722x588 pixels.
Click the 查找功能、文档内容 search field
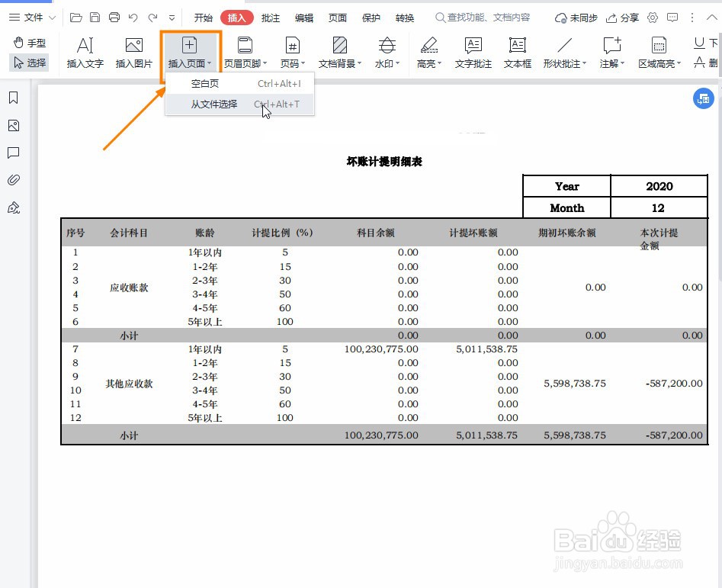coord(483,18)
